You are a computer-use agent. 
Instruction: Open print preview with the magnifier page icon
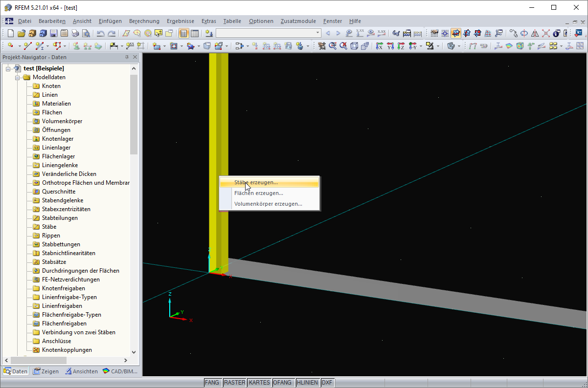[x=86, y=33]
